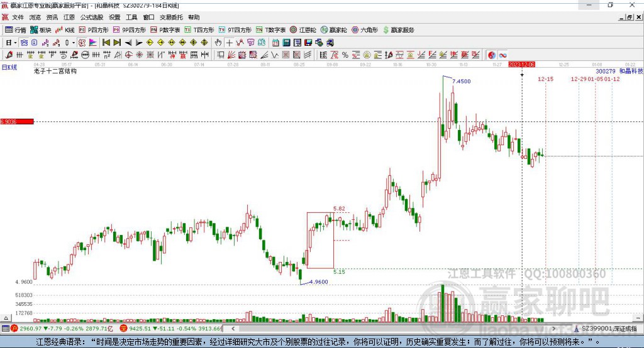Select the Gann fan lines tool
This screenshot has height=348, width=644.
[x=231, y=55]
